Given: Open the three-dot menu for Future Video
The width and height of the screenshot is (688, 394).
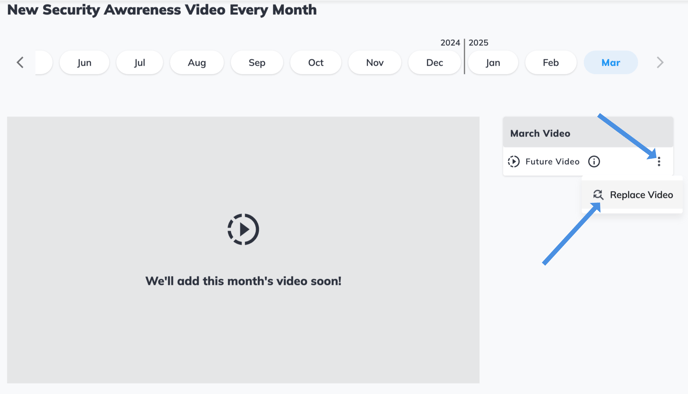Looking at the screenshot, I should (x=659, y=162).
